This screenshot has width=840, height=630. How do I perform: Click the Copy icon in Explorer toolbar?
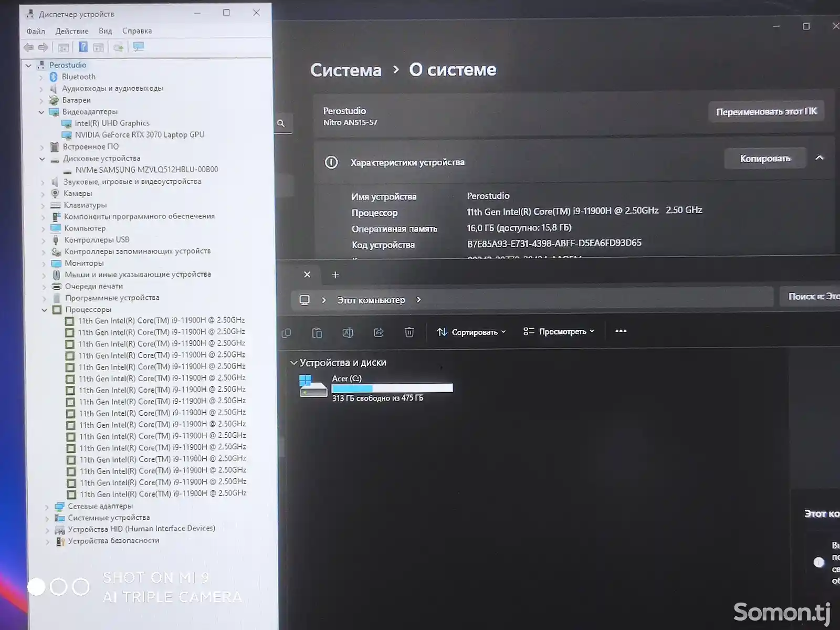[x=286, y=333]
